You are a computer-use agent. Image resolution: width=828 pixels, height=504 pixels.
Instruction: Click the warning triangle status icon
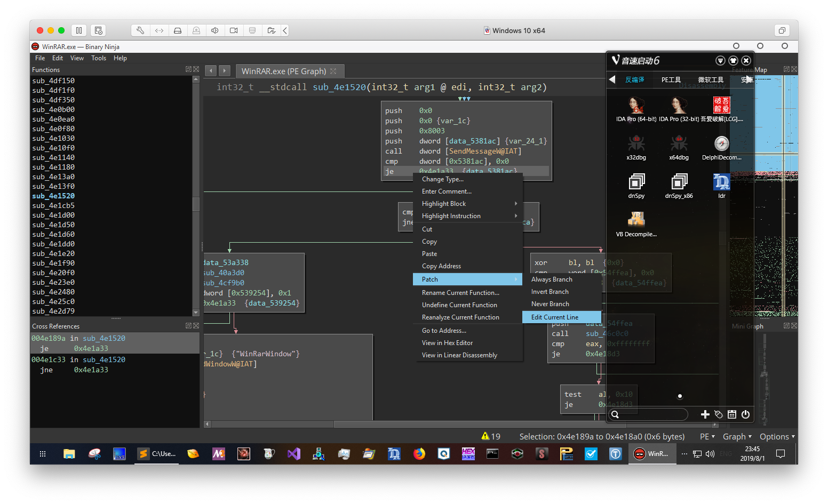485,436
